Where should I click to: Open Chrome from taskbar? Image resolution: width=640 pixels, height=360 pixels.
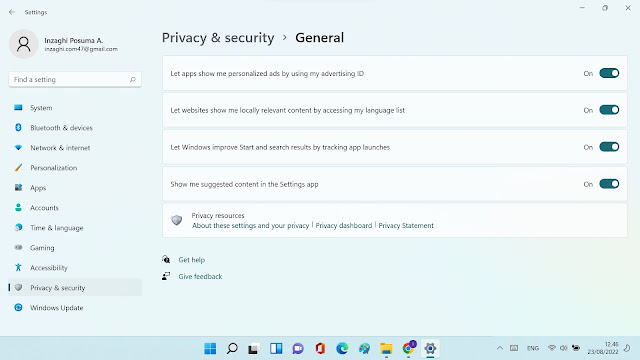click(x=408, y=348)
